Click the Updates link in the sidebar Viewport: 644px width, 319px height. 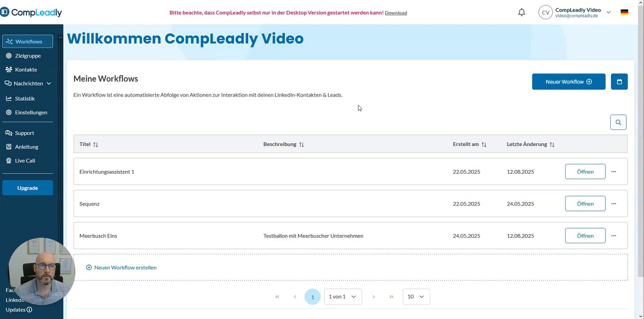(x=15, y=310)
